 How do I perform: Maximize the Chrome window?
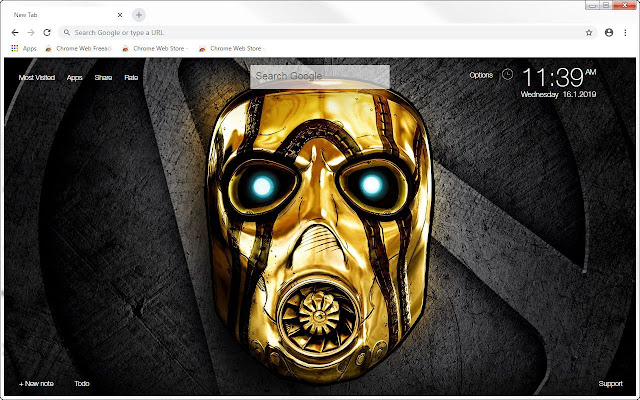[x=606, y=5]
